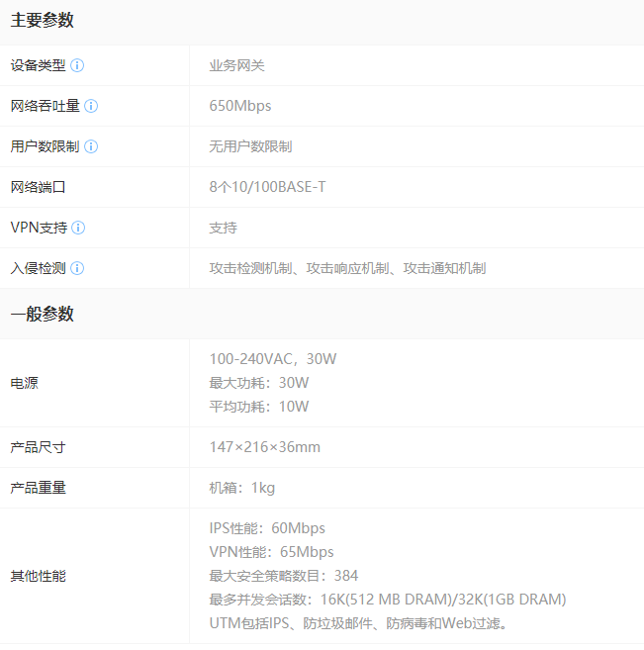Click the 主要参数 section header

click(x=43, y=21)
